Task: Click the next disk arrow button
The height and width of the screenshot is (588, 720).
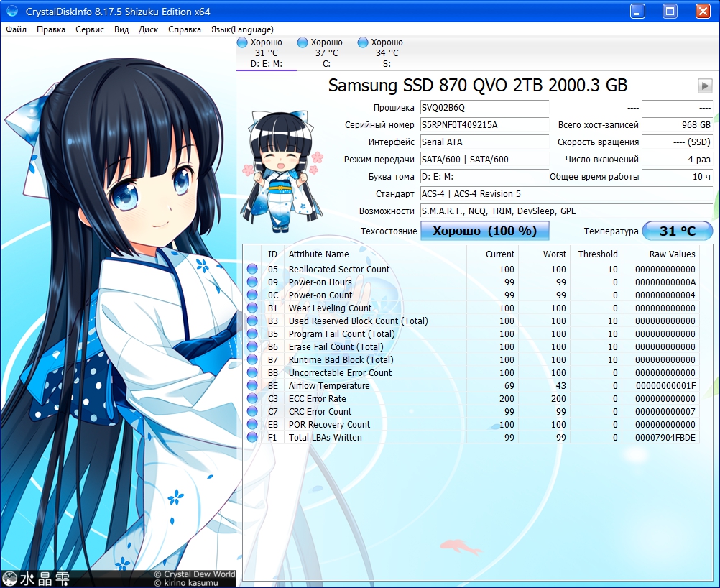Action: click(x=705, y=86)
